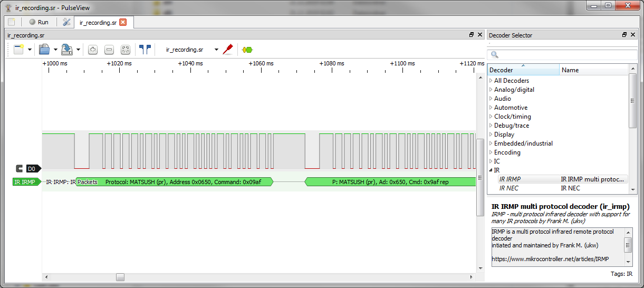Click the Packets annotation row label

pos(88,182)
